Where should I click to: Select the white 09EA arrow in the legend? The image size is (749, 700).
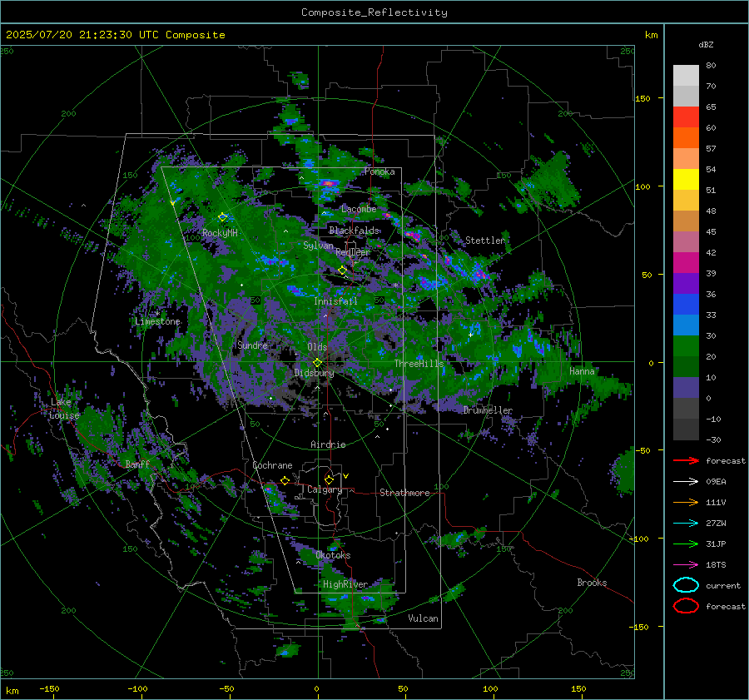click(x=686, y=482)
